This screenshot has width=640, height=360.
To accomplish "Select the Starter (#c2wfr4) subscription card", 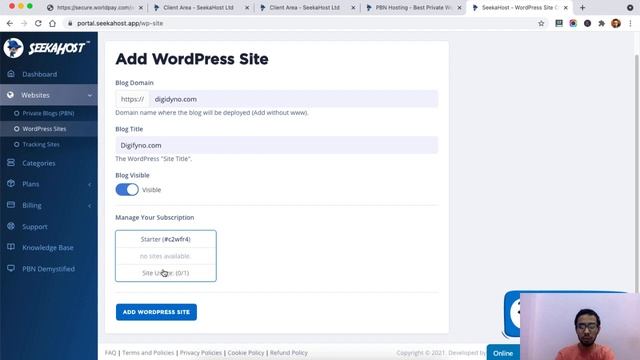I will [166, 256].
